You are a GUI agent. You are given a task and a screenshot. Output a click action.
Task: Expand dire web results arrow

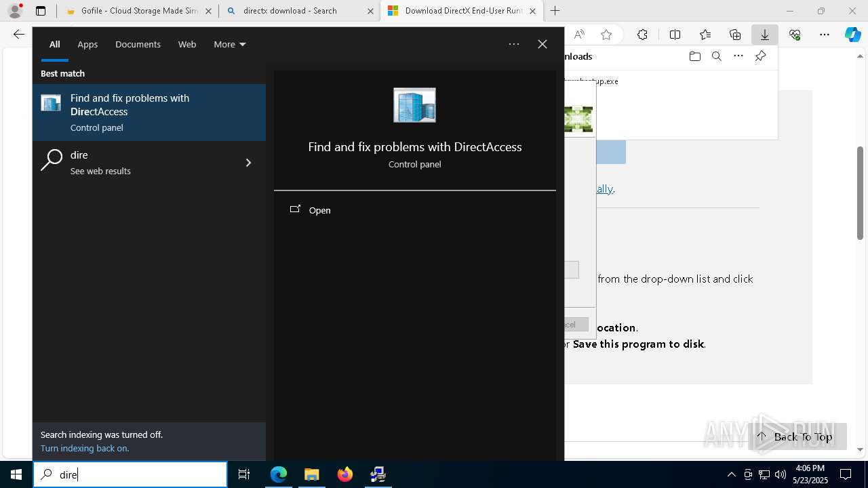coord(248,163)
